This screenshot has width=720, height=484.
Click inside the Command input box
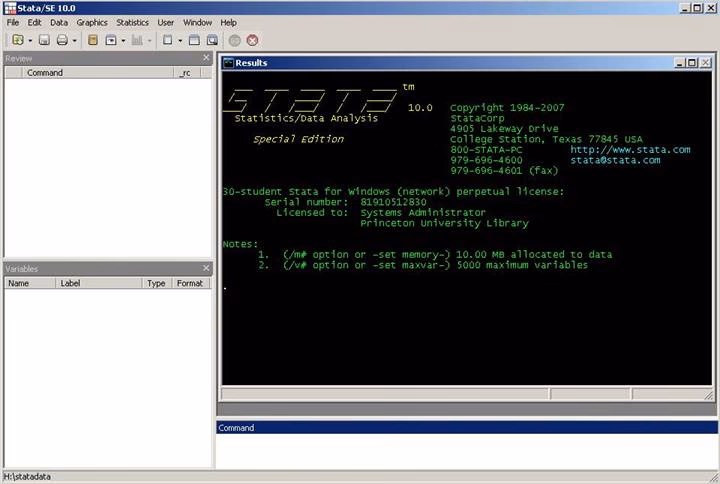(x=467, y=450)
